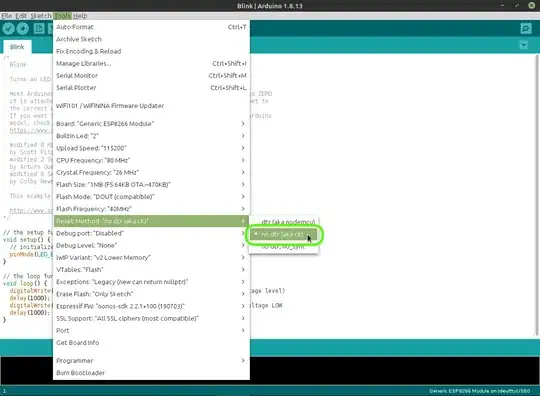This screenshot has width=540, height=396.
Task: Expand the Upload Speed '115200' submenu
Action: coord(151,148)
